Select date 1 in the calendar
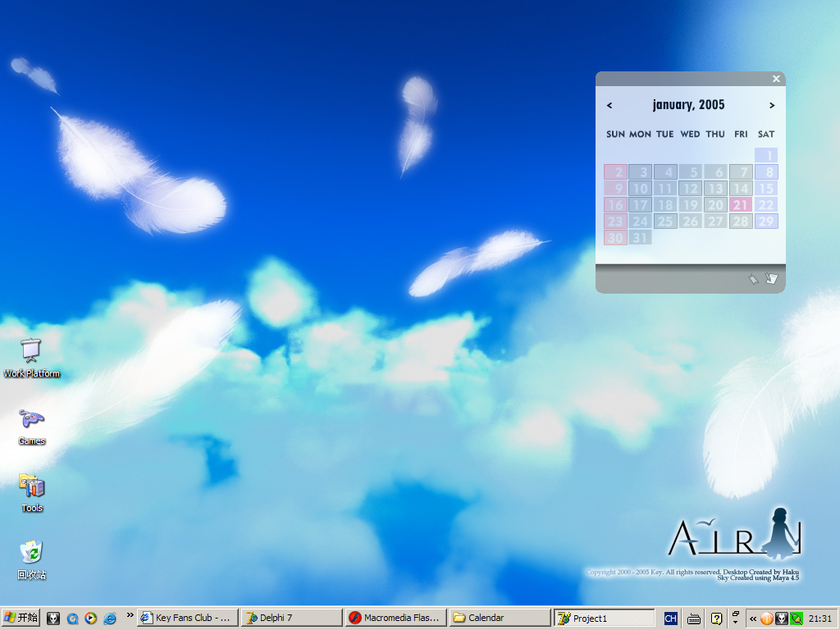Image resolution: width=840 pixels, height=630 pixels. pos(766,155)
